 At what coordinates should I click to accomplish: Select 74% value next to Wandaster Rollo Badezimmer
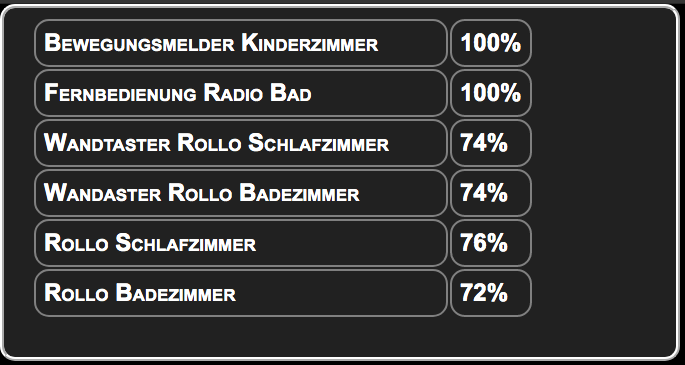click(x=491, y=193)
